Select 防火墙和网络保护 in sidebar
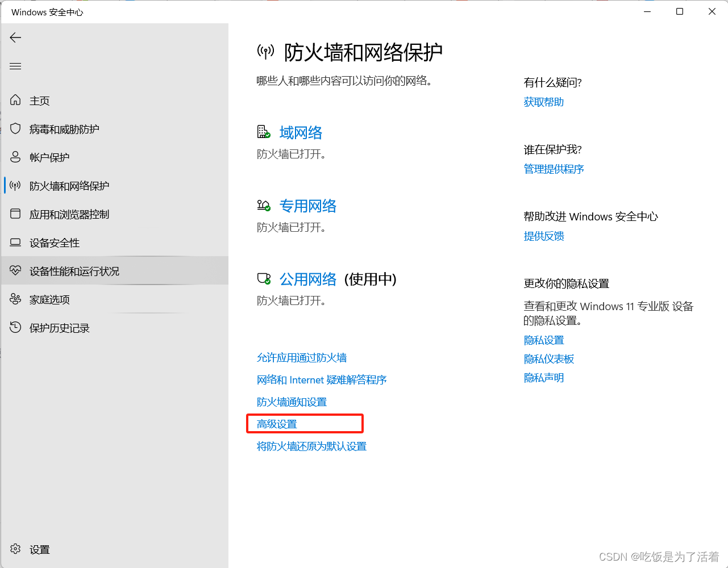This screenshot has height=568, width=728. 69,186
